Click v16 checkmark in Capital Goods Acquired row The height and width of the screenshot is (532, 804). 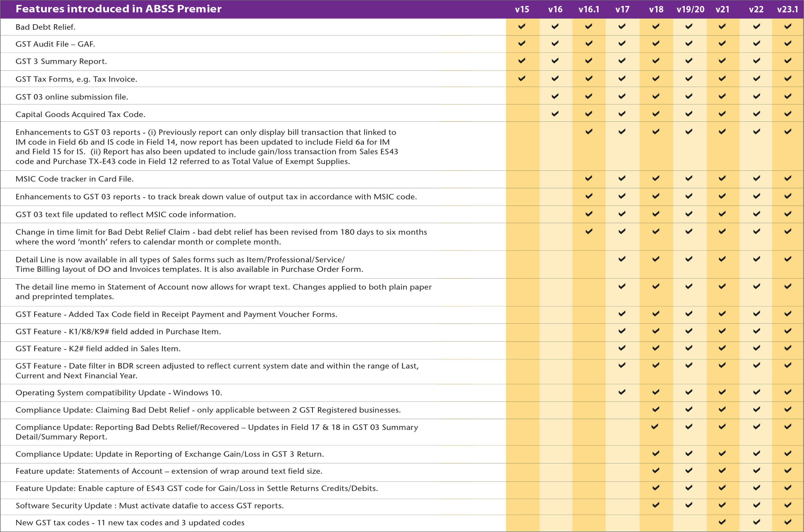tap(555, 114)
